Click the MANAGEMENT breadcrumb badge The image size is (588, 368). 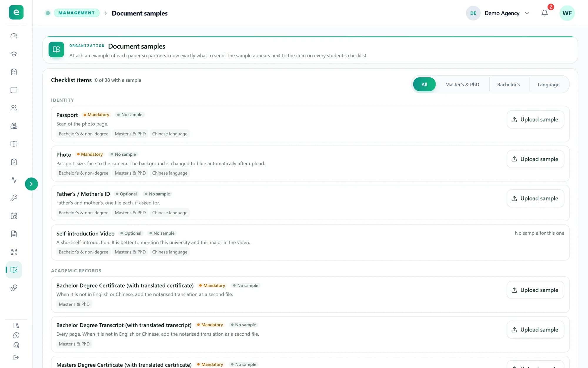coord(76,13)
